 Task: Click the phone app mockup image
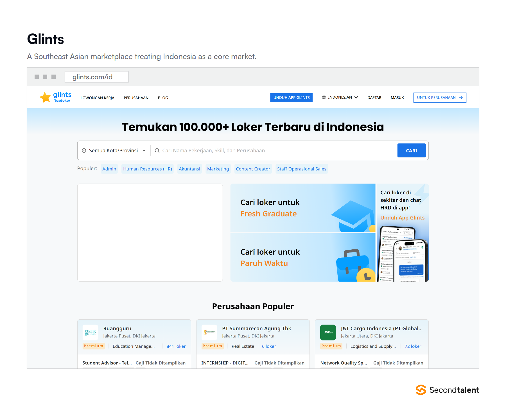click(403, 253)
